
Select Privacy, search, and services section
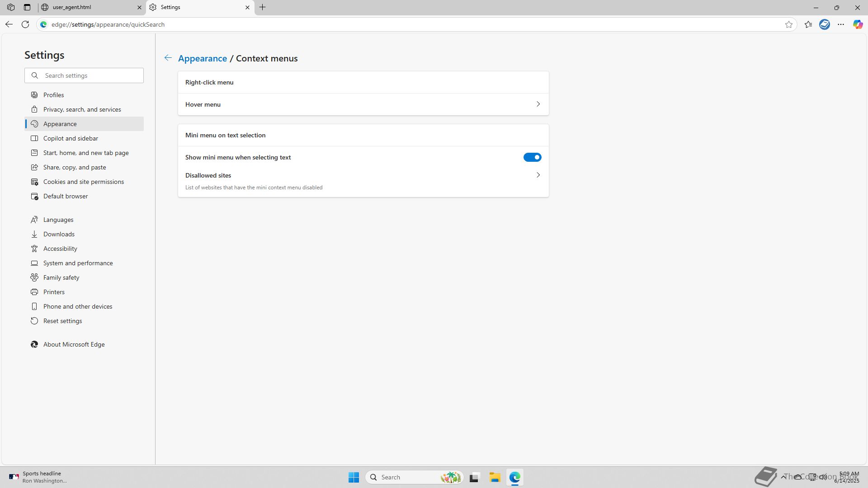click(x=82, y=109)
